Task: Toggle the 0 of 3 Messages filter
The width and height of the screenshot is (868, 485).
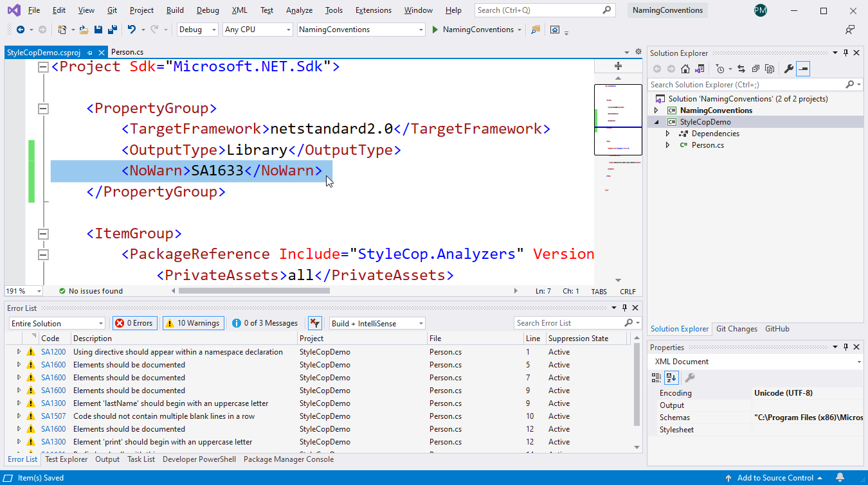Action: [x=265, y=323]
